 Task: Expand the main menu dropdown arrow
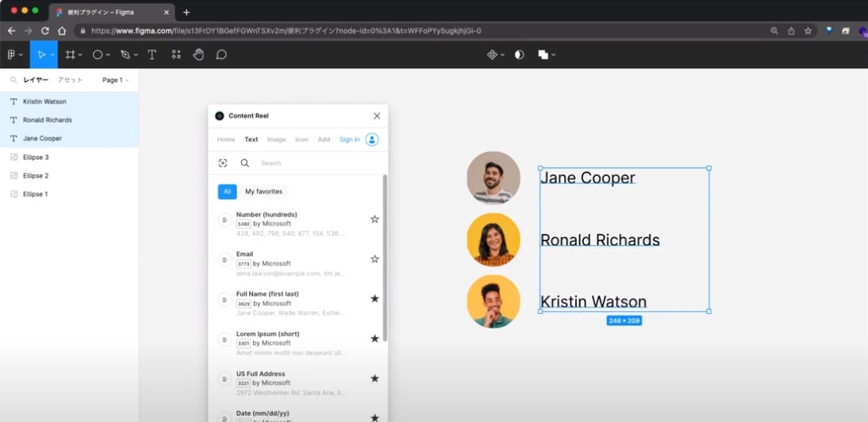click(21, 55)
